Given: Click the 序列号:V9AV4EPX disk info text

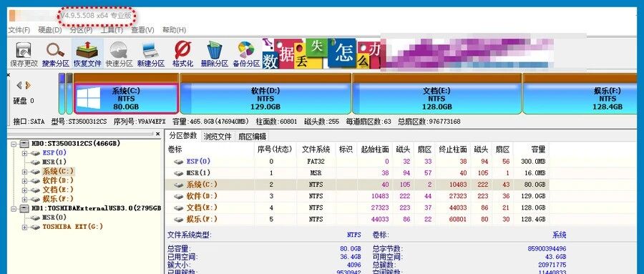Looking at the screenshot, I should pyautogui.click(x=140, y=122).
